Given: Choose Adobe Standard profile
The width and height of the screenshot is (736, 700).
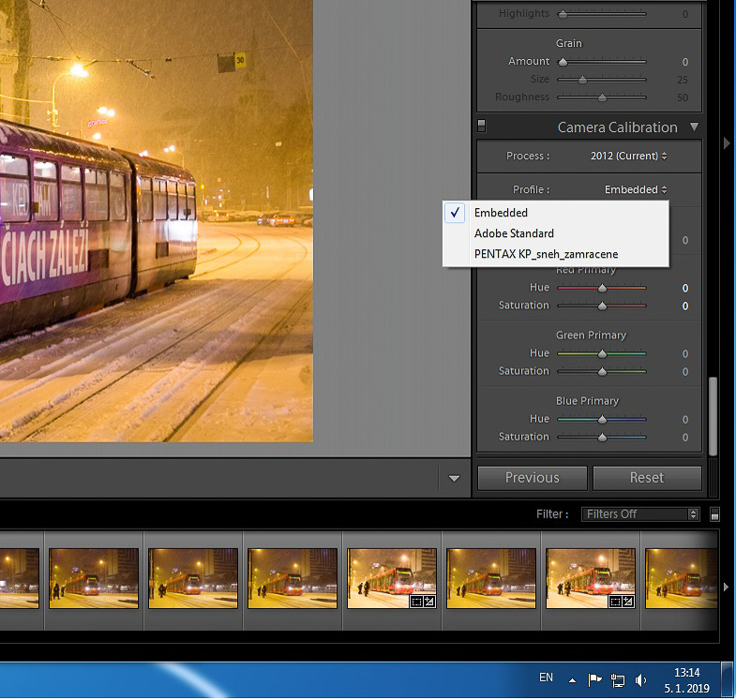Looking at the screenshot, I should [556, 233].
